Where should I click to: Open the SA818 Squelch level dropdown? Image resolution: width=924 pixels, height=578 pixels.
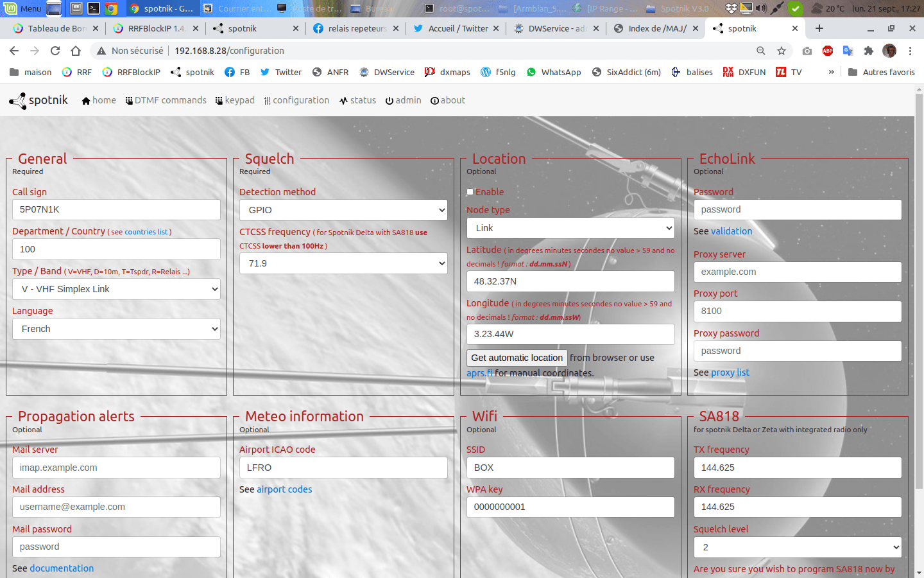(797, 547)
